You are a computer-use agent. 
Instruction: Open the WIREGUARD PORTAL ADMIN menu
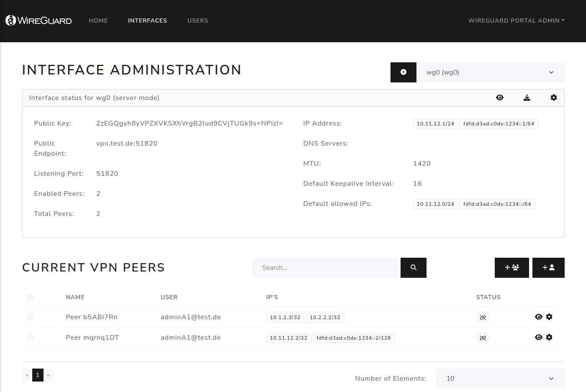tap(516, 20)
